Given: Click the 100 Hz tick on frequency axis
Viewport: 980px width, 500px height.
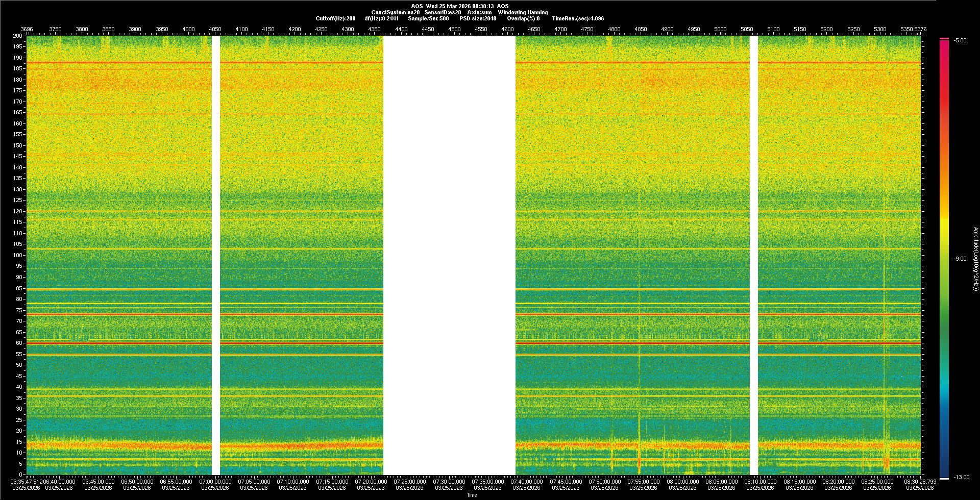Looking at the screenshot, I should point(18,255).
